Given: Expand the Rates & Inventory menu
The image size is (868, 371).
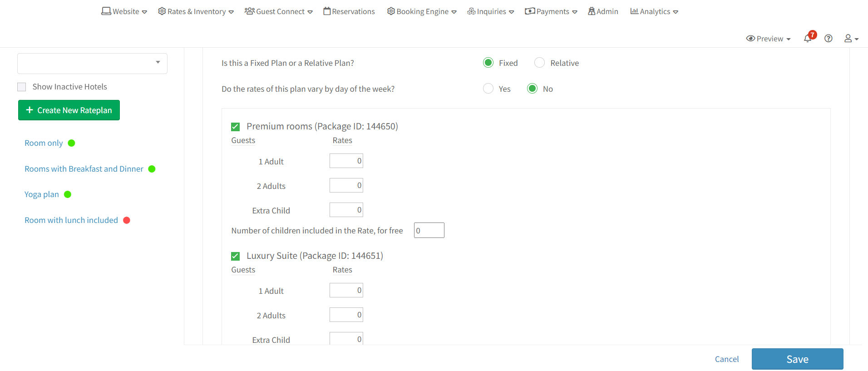Looking at the screenshot, I should tap(196, 11).
